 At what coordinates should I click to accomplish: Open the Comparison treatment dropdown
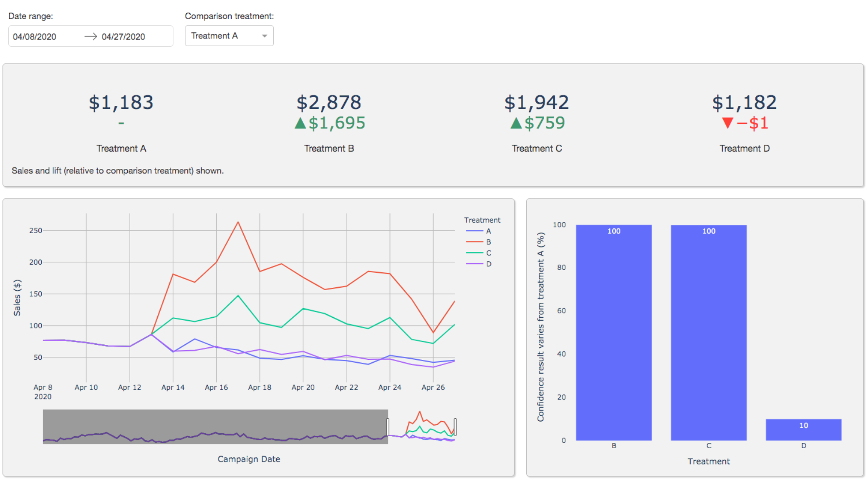tap(229, 36)
